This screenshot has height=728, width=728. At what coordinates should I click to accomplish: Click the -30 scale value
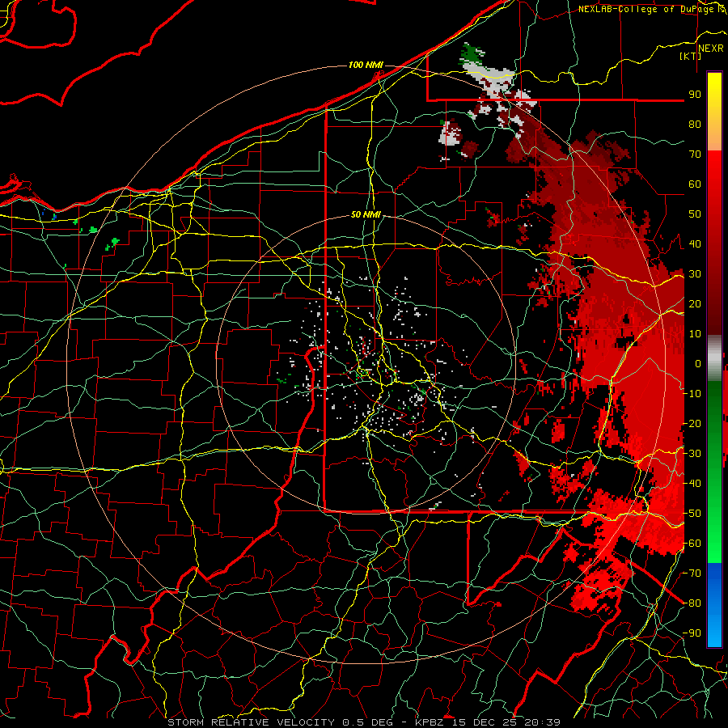pyautogui.click(x=692, y=454)
